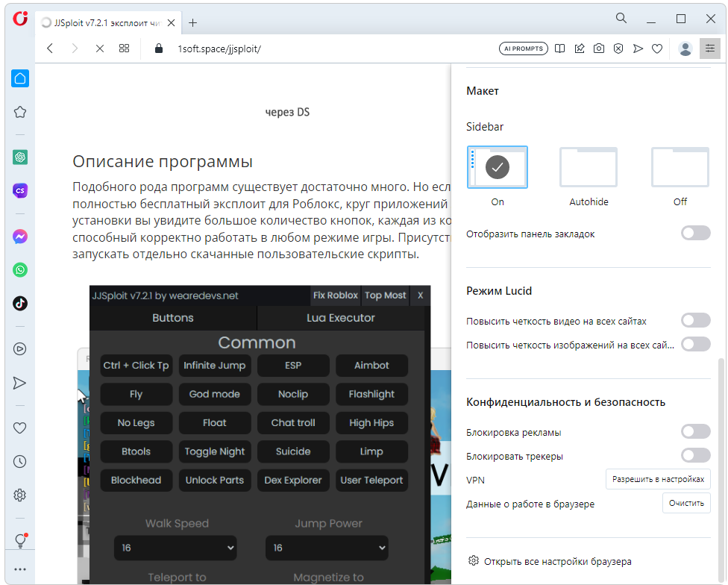Open the sidebar player icon
The width and height of the screenshot is (728, 585).
20,349
